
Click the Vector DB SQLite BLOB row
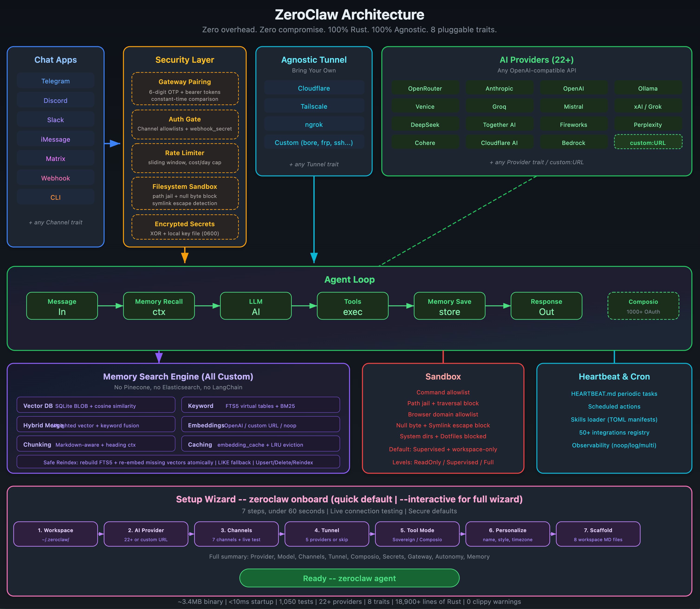tap(96, 406)
